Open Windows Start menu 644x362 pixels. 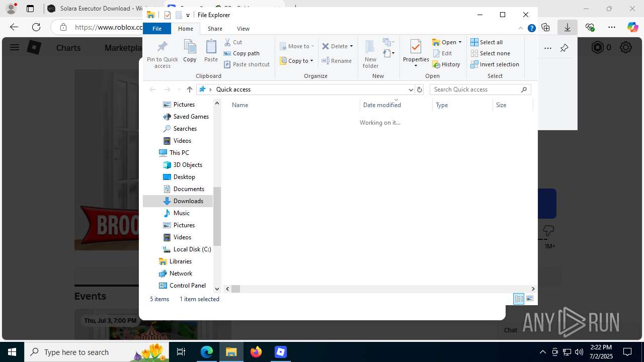(12, 352)
